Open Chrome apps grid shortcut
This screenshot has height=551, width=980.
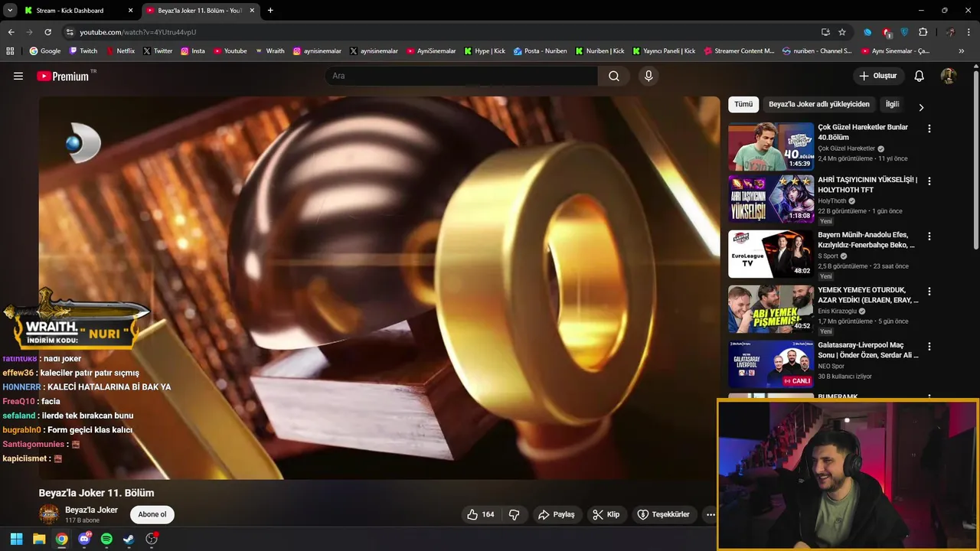(10, 51)
